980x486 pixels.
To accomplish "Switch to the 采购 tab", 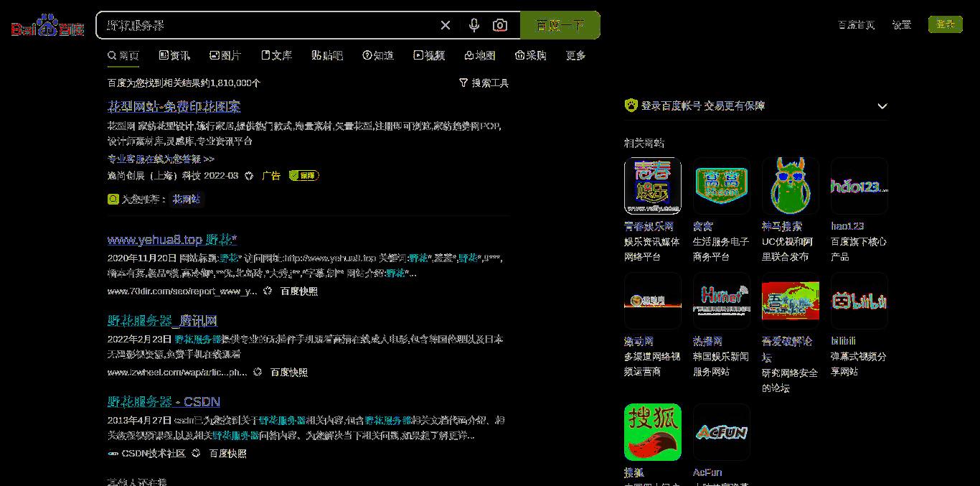I will coord(531,55).
